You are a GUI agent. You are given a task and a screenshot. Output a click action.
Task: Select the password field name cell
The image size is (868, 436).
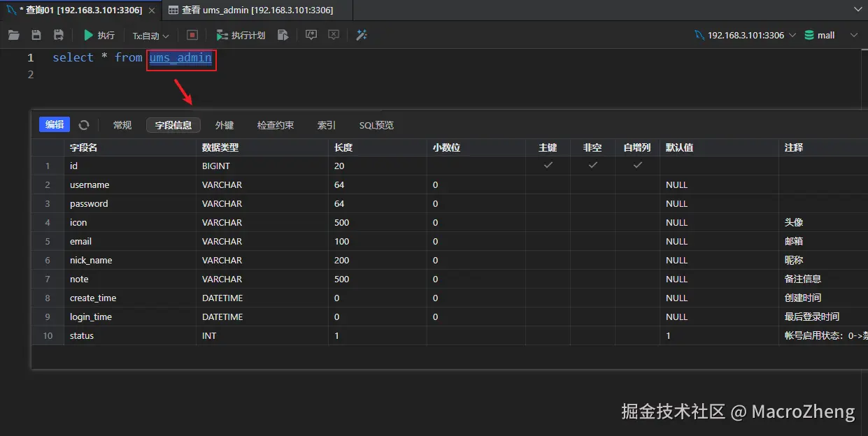pyautogui.click(x=130, y=203)
